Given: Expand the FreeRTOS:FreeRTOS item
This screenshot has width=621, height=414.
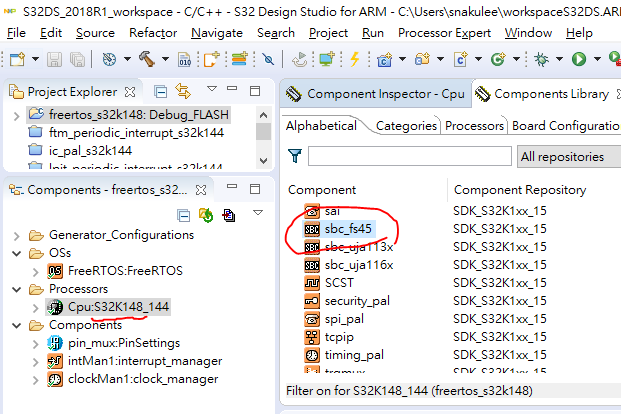Looking at the screenshot, I should (x=35, y=273).
